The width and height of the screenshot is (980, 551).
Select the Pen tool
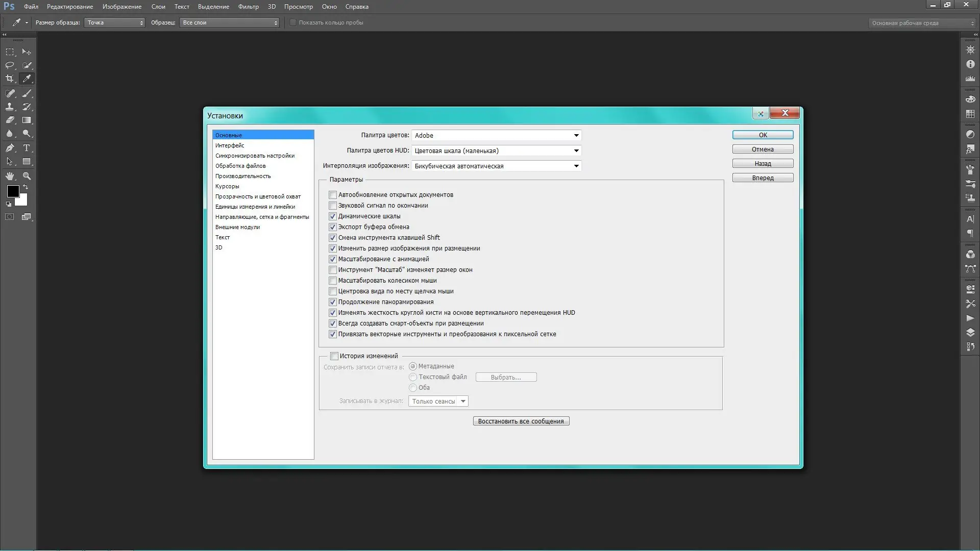10,147
